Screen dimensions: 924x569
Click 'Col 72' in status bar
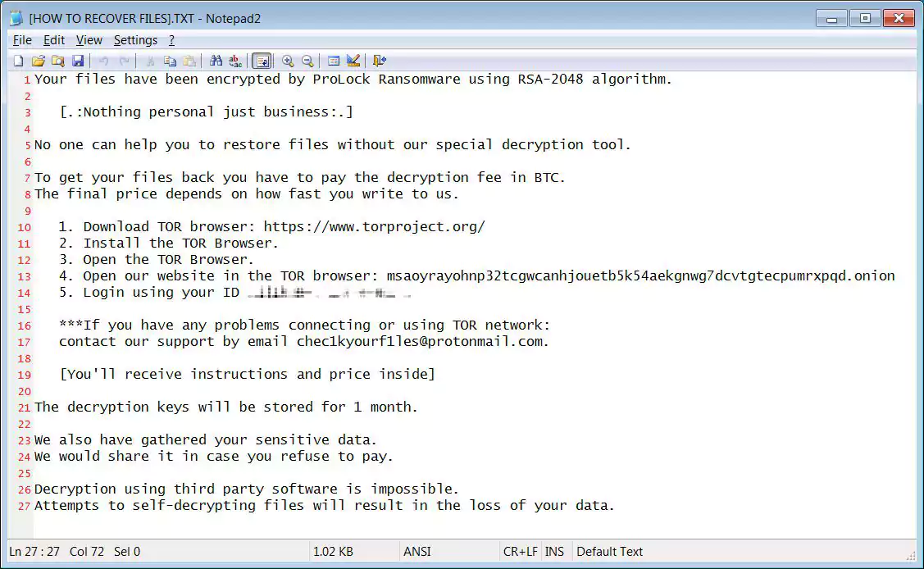[87, 551]
